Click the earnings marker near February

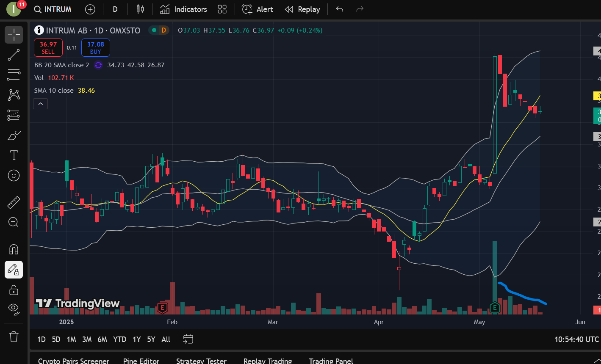click(162, 308)
